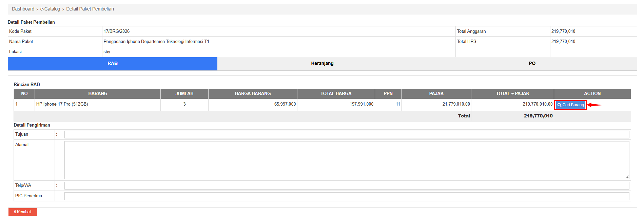Click the JUMLAH column header

coord(184,94)
